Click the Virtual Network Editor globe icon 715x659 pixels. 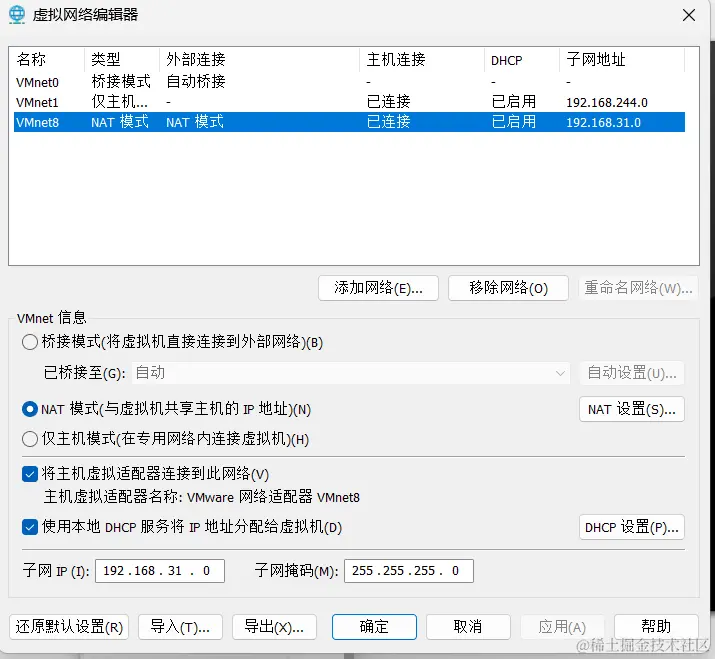[17, 15]
